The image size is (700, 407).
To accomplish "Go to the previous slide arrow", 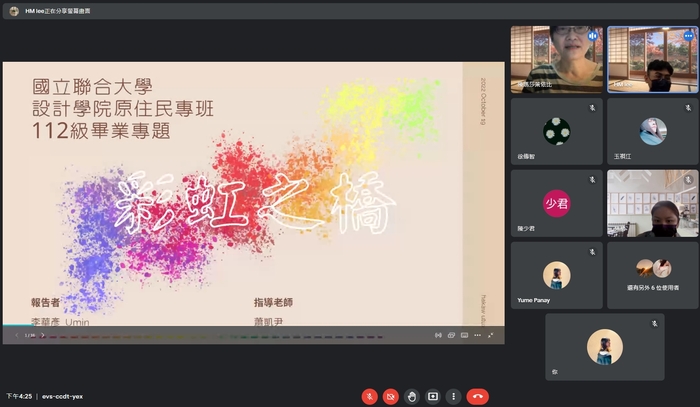I will click(x=17, y=335).
